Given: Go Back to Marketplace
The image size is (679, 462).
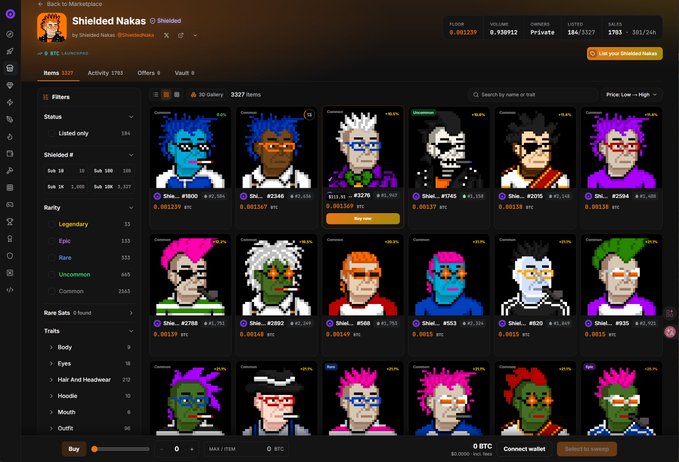Looking at the screenshot, I should click(70, 4).
